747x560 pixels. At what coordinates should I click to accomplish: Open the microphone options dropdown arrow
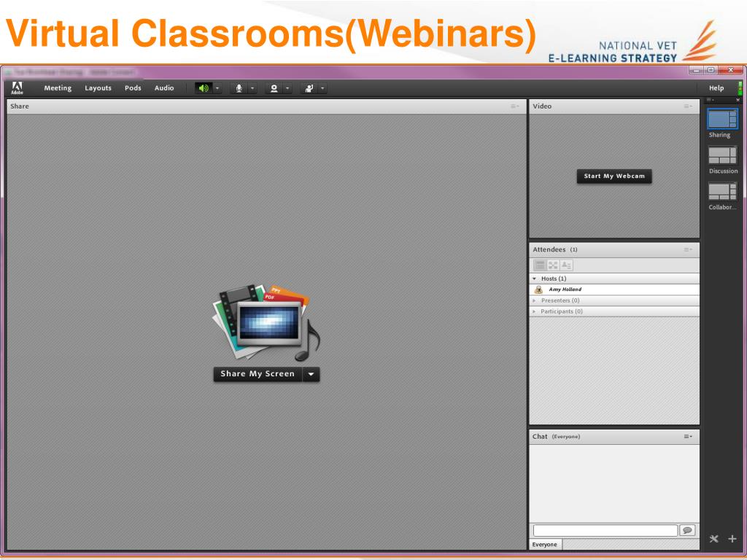[x=252, y=88]
